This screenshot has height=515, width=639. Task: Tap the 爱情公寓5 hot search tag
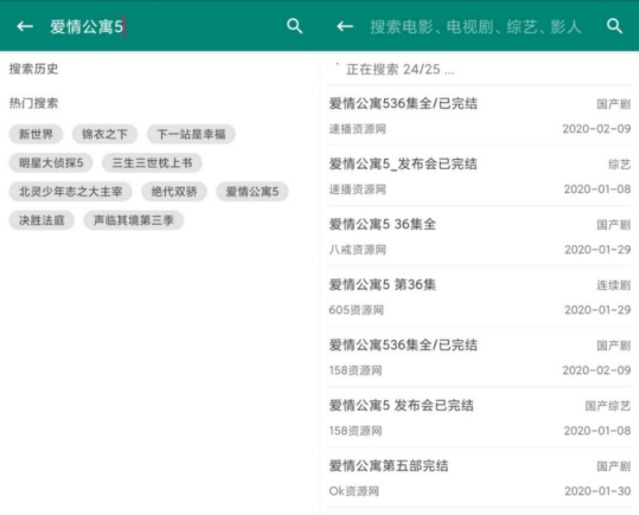pyautogui.click(x=252, y=191)
